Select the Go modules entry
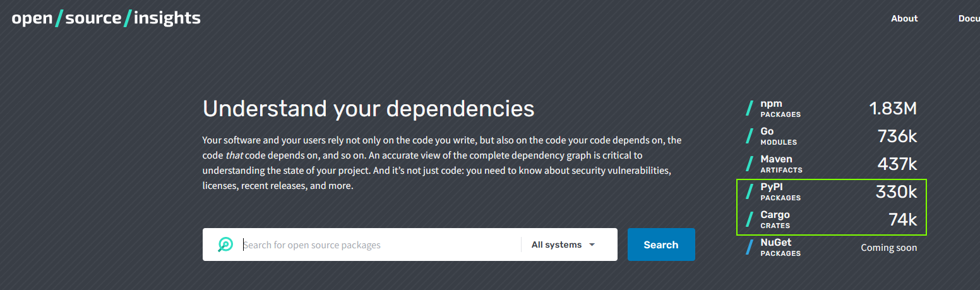The width and height of the screenshot is (980, 290). click(832, 136)
